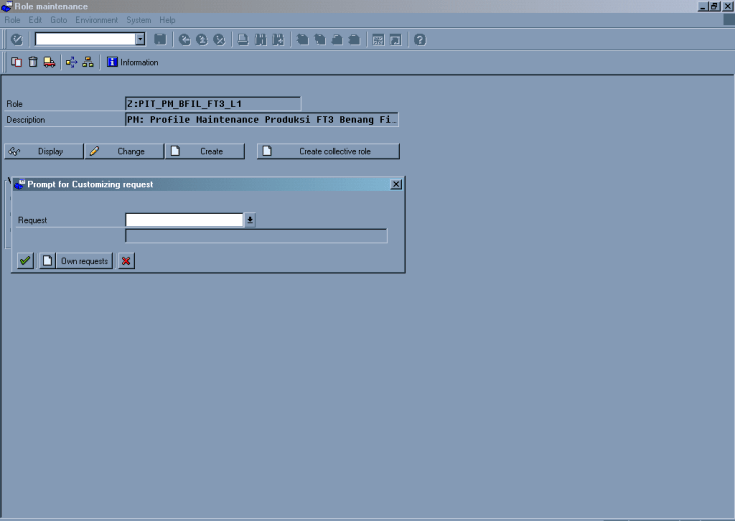Click into the Request input field

184,220
